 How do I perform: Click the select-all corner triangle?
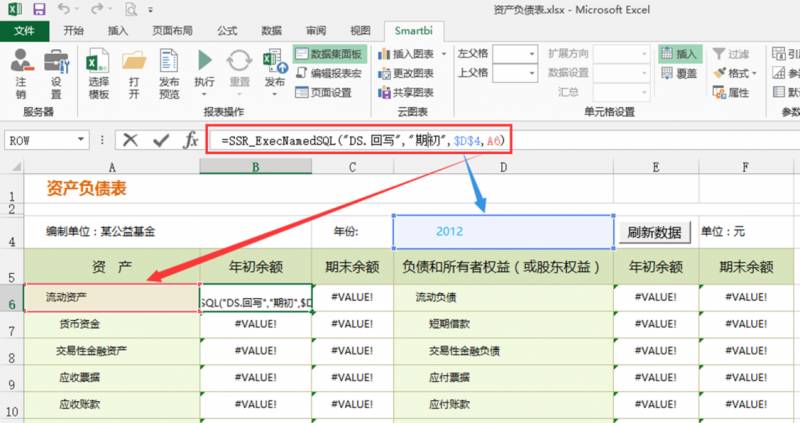coord(16,166)
